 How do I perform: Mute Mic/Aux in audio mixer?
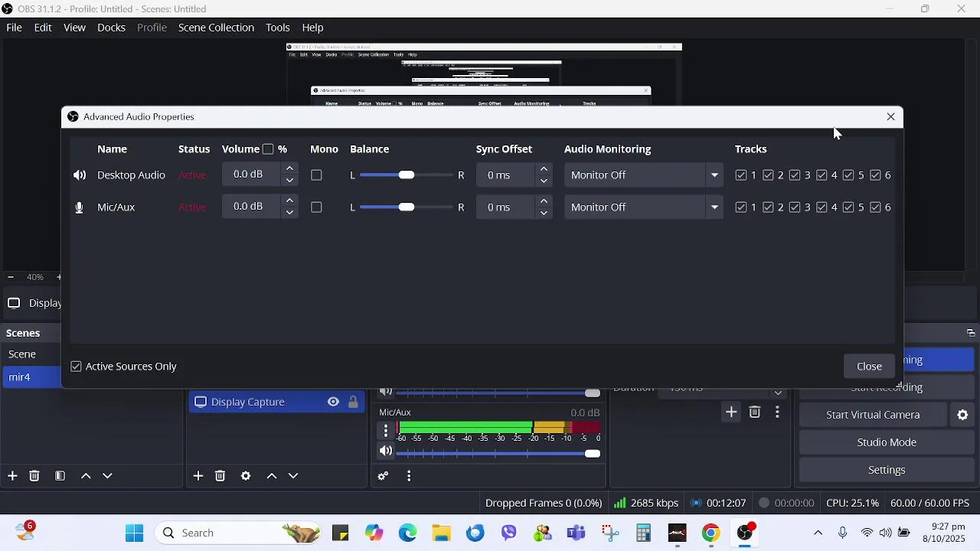pyautogui.click(x=386, y=451)
